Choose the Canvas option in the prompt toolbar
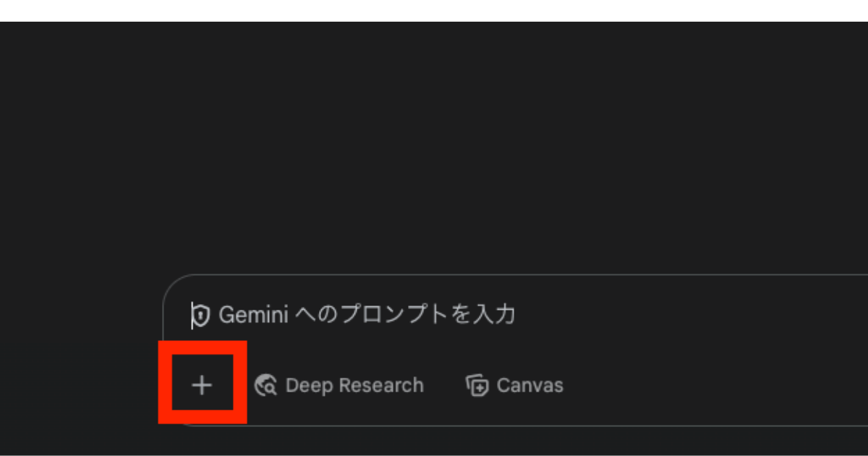868x456 pixels. pos(514,385)
